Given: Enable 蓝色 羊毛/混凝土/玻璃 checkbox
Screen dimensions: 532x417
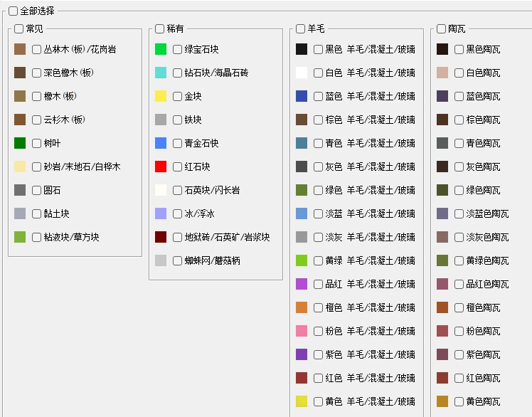Looking at the screenshot, I should click(318, 96).
